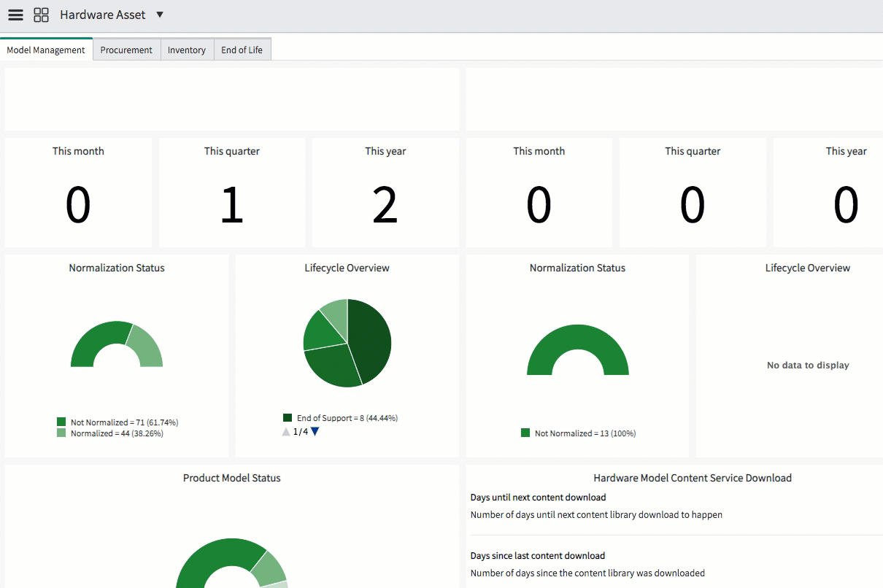Click the right Normalization Status semi-donut chart
The height and width of the screenshot is (588, 883).
point(578,350)
